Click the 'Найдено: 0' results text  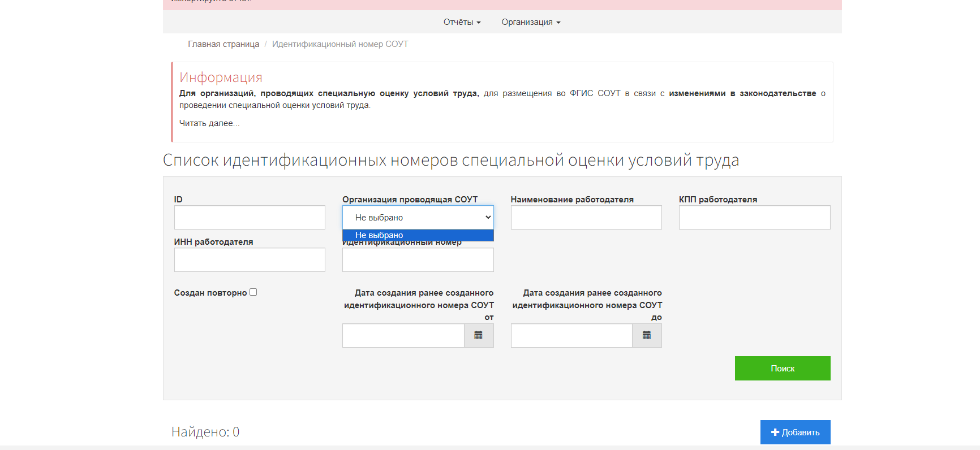point(205,432)
